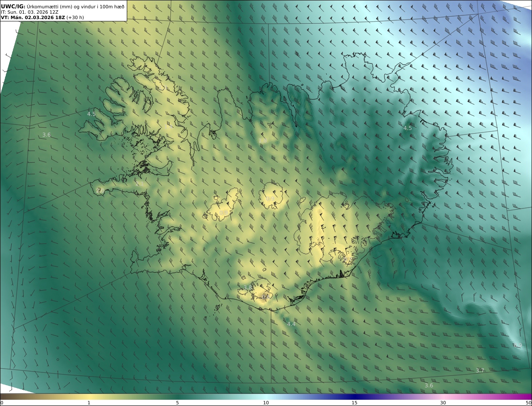This screenshot has width=532, height=406.
Task: Click the 3.7 value in the southeast ocean
Action: 480,370
